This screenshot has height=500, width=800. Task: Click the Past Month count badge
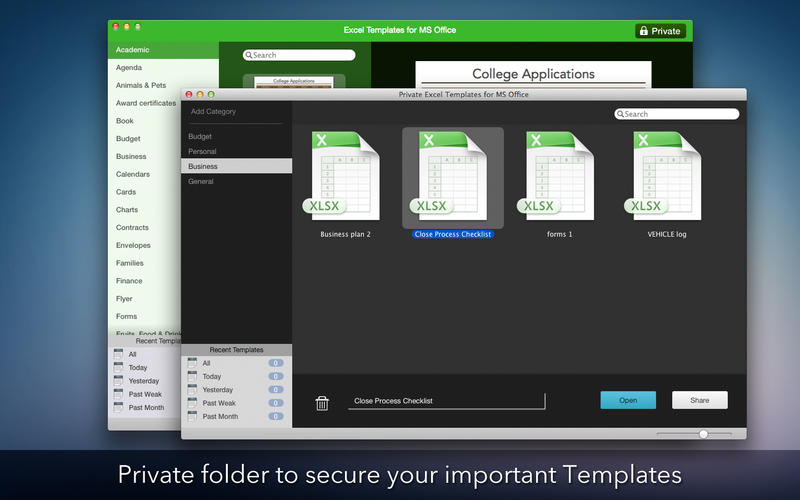point(276,416)
